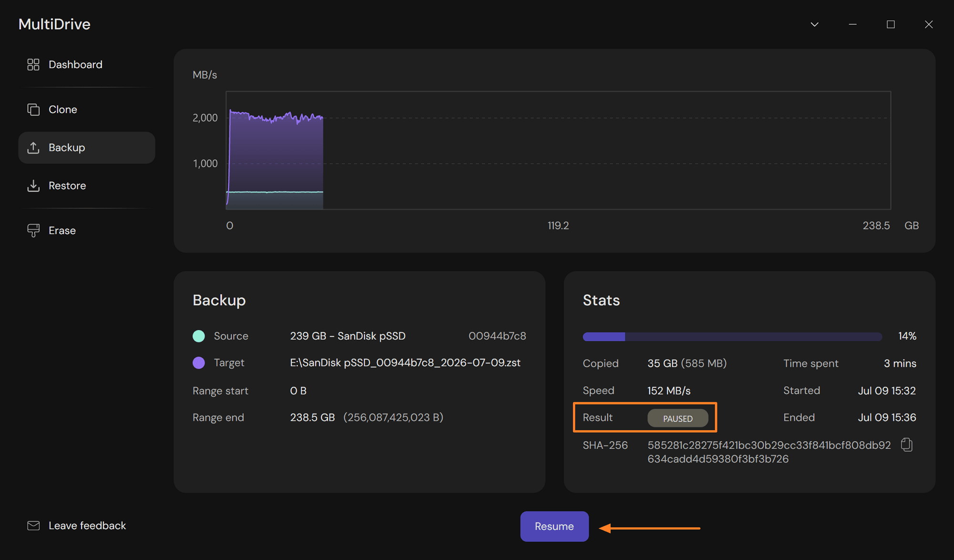Screen dimensions: 954x560
Task: Click the Clone copy icon
Action: pos(33,109)
